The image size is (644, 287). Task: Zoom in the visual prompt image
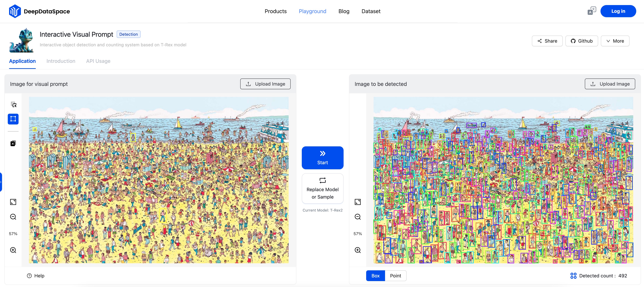pyautogui.click(x=13, y=250)
